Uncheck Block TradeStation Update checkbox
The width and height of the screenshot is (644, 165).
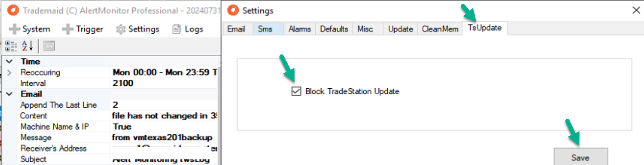pos(296,91)
